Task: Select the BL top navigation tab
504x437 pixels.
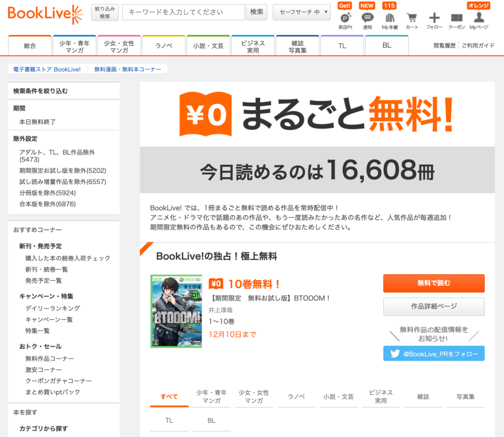Action: coord(387,46)
